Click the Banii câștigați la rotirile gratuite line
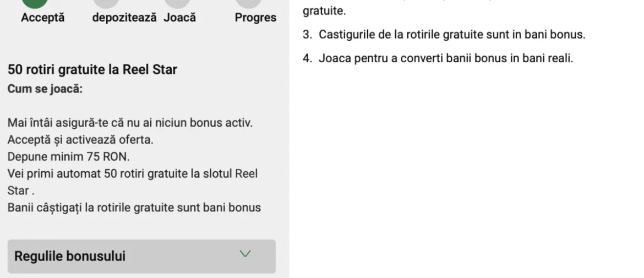The width and height of the screenshot is (644, 278). click(x=134, y=208)
